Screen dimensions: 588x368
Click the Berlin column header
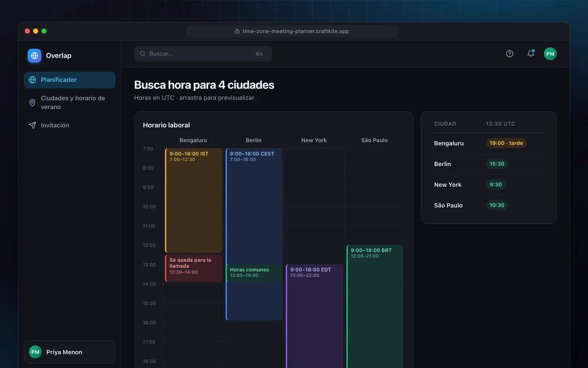coord(254,140)
